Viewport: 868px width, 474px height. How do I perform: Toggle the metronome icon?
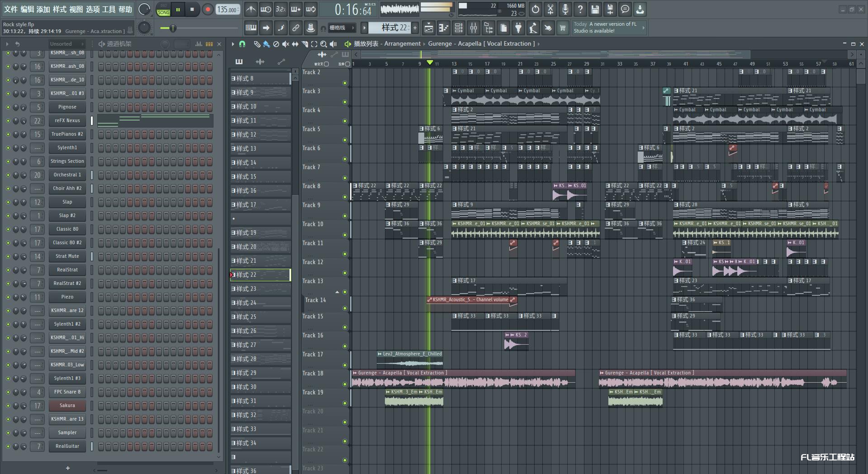point(251,9)
